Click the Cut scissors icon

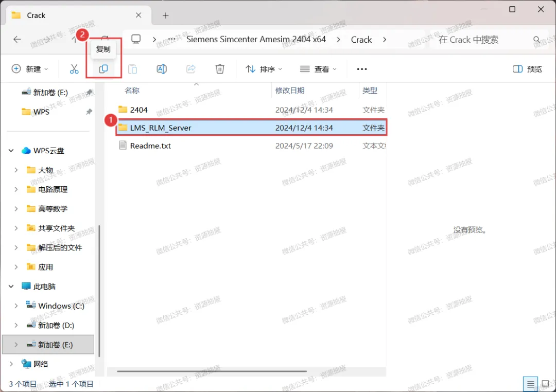point(74,69)
